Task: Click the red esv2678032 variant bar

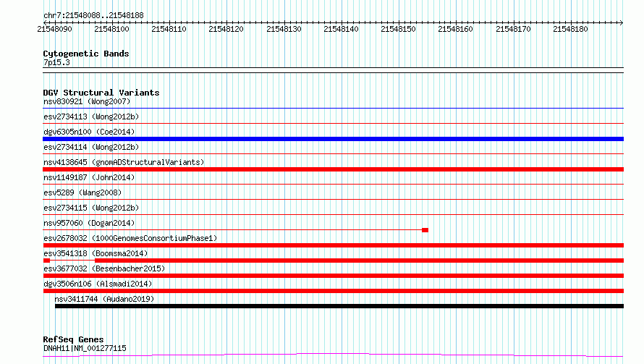Action: coord(333,245)
